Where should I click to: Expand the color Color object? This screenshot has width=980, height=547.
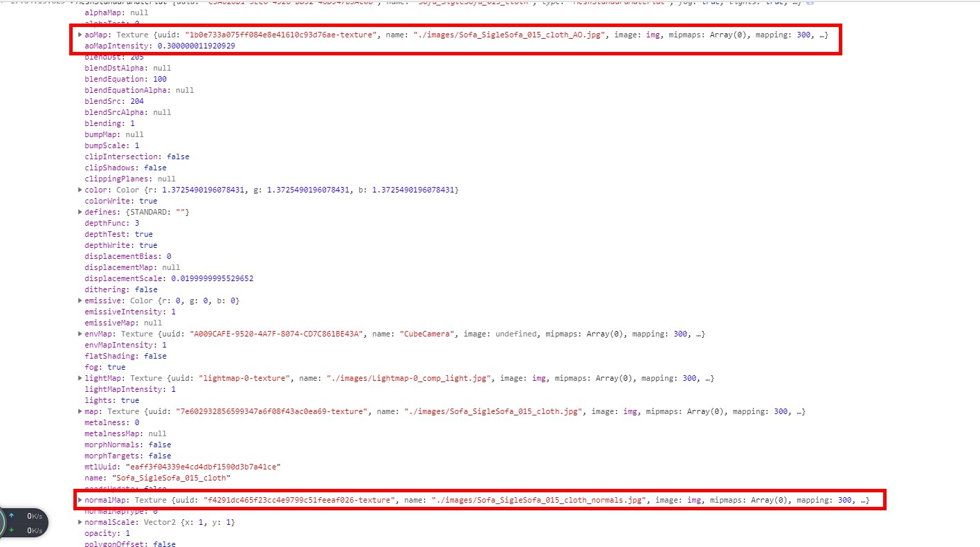[x=80, y=189]
